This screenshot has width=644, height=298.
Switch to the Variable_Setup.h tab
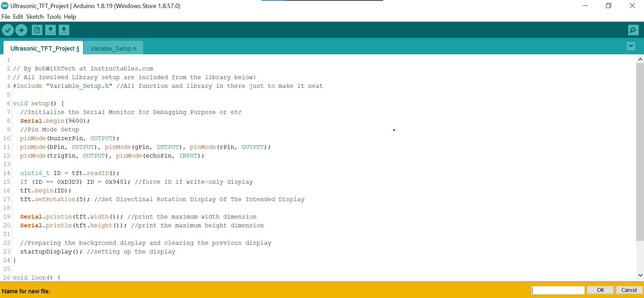pos(113,48)
